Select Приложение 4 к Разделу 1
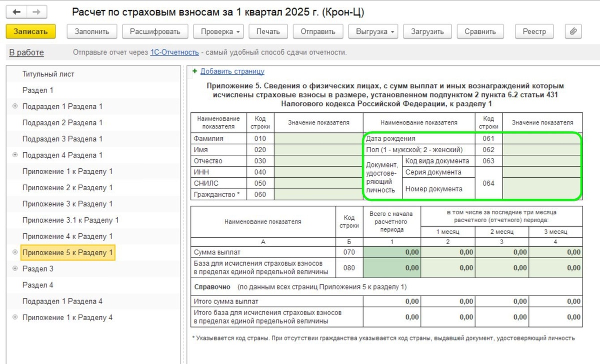Viewport: 600px width, 364px height. click(67, 236)
